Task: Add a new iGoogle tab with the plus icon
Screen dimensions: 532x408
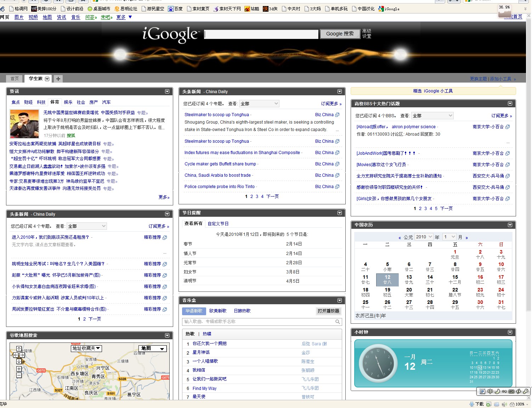Action: click(58, 79)
